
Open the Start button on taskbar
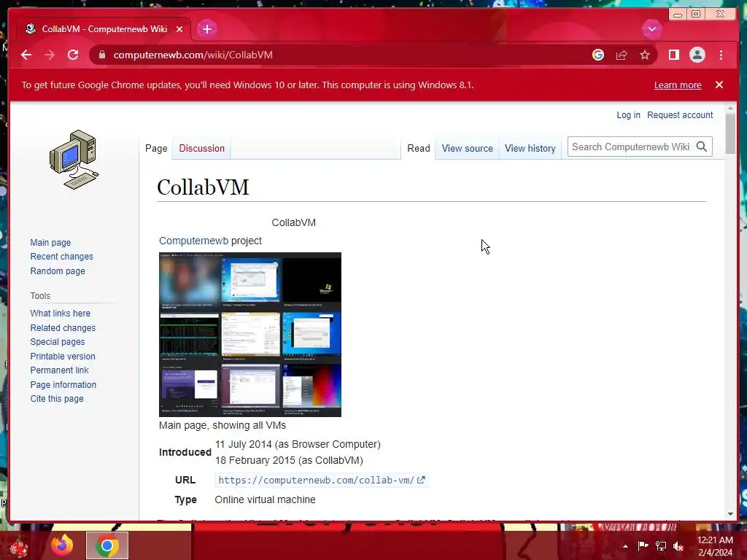(18, 546)
